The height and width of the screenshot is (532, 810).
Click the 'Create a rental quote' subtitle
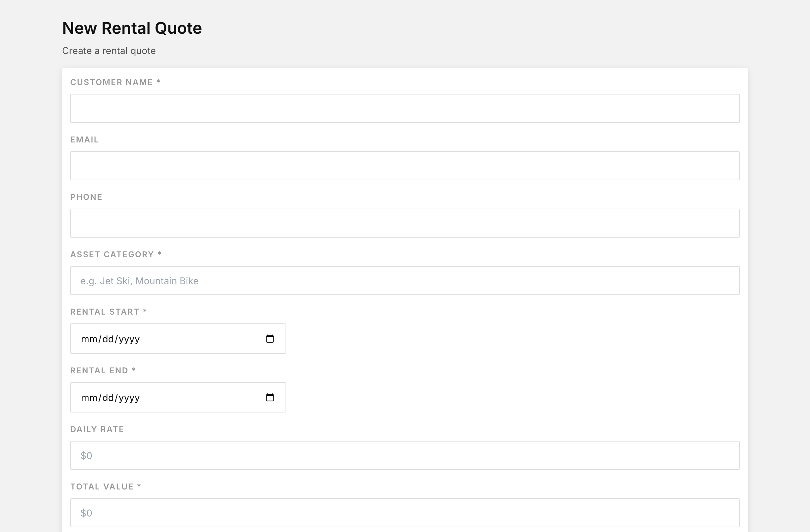tap(109, 51)
